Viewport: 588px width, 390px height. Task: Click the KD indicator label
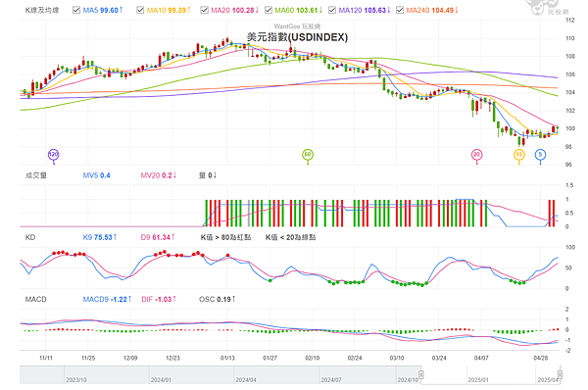tap(30, 237)
